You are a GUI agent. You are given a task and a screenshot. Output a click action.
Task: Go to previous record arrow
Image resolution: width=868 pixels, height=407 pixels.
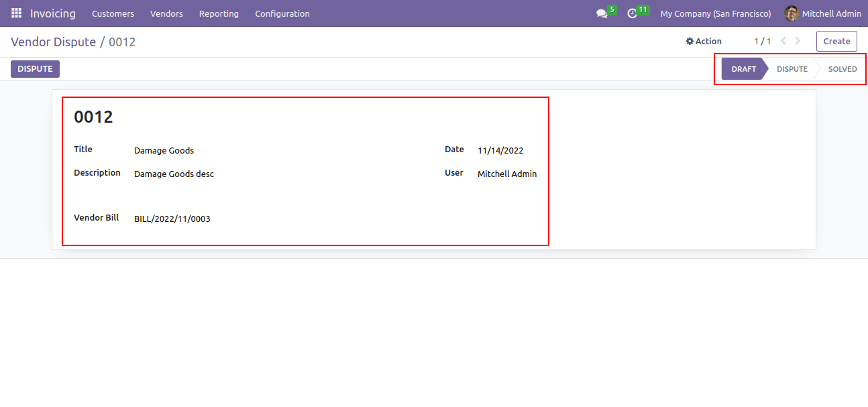coord(783,41)
